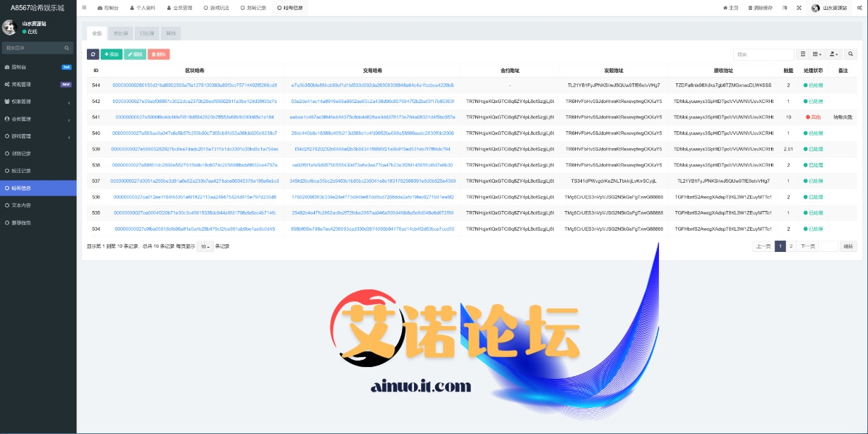Click the page number jump input
The image size is (868, 434).
(x=830, y=246)
